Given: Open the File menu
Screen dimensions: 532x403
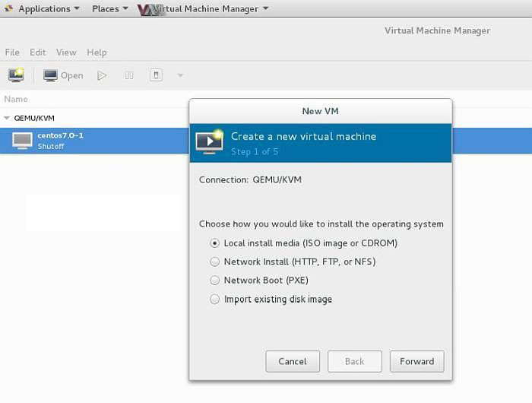Looking at the screenshot, I should pyautogui.click(x=12, y=52).
